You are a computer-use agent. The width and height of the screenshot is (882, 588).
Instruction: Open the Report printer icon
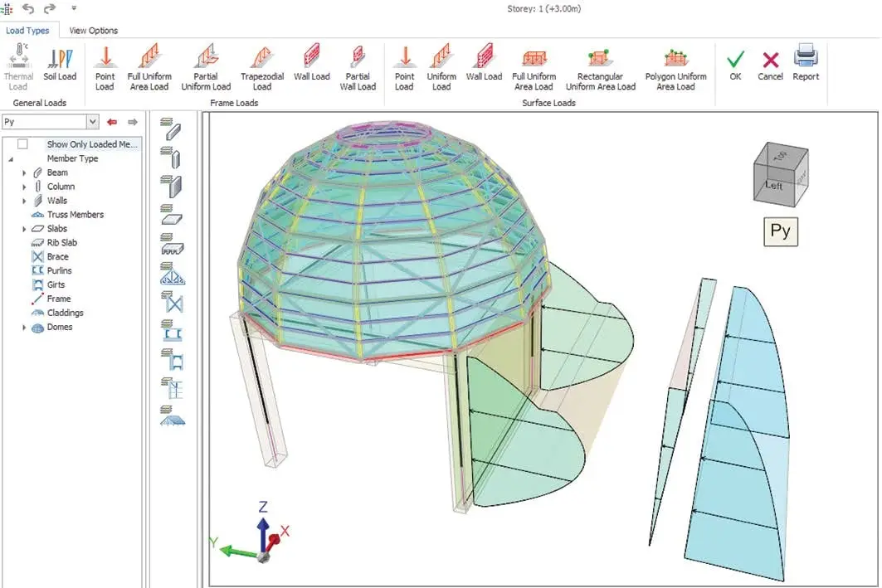pyautogui.click(x=805, y=63)
